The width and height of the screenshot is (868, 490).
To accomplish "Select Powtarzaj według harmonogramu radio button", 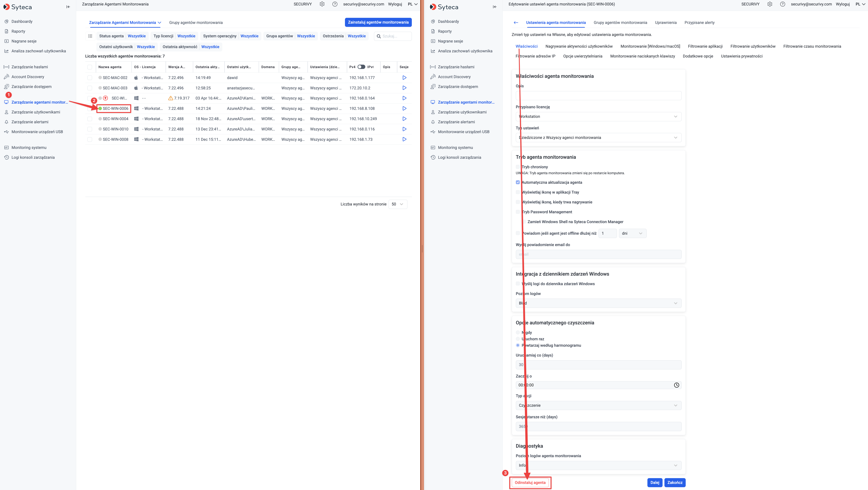I will coord(518,345).
